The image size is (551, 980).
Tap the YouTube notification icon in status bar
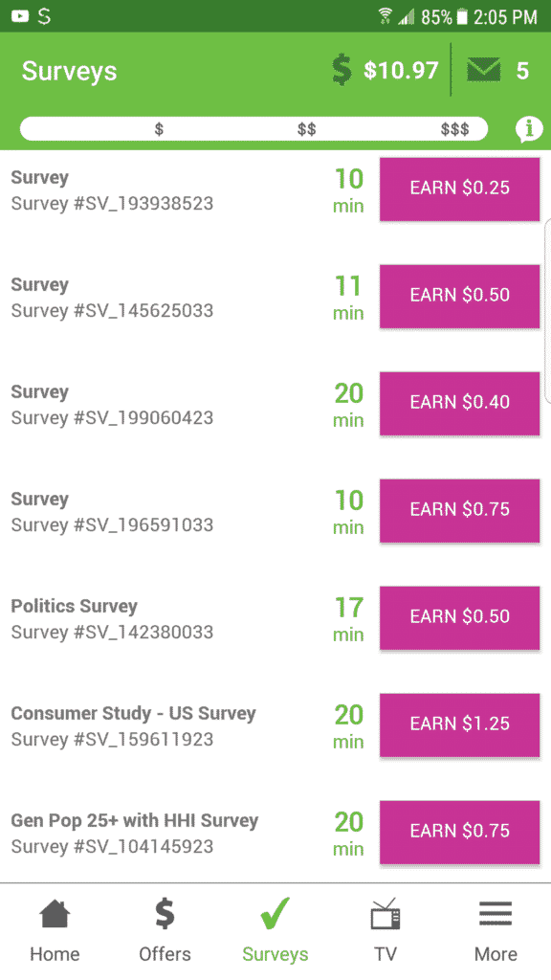(20, 16)
